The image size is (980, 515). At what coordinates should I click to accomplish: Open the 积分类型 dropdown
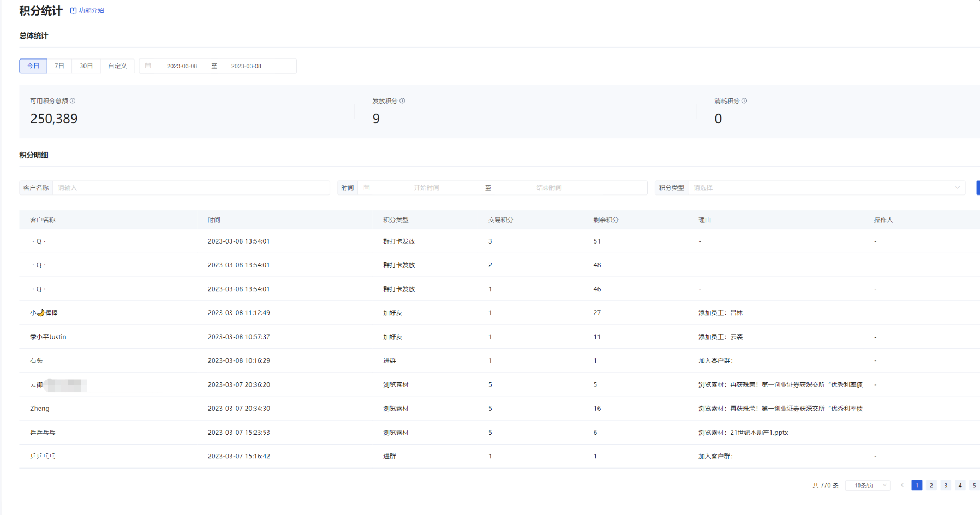827,188
